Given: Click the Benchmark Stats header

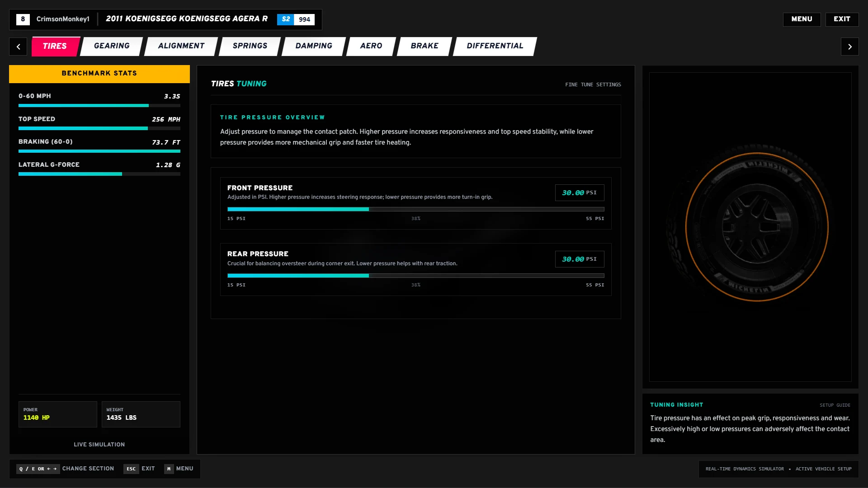Looking at the screenshot, I should [x=99, y=74].
